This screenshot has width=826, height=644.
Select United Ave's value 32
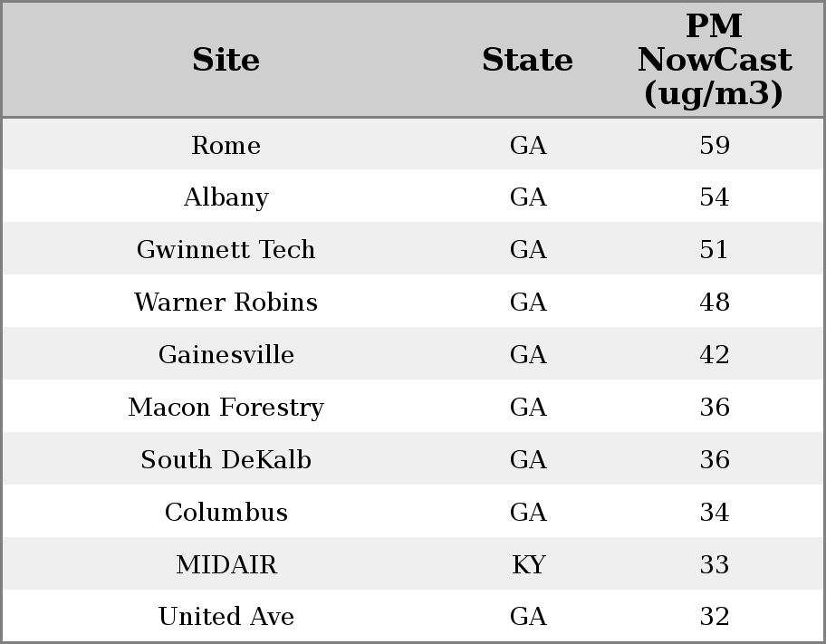714,617
